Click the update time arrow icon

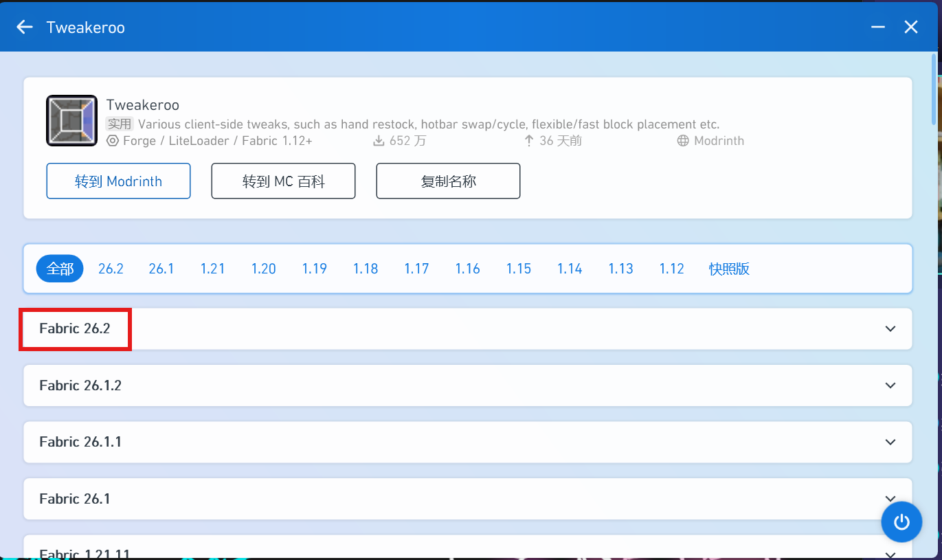529,141
